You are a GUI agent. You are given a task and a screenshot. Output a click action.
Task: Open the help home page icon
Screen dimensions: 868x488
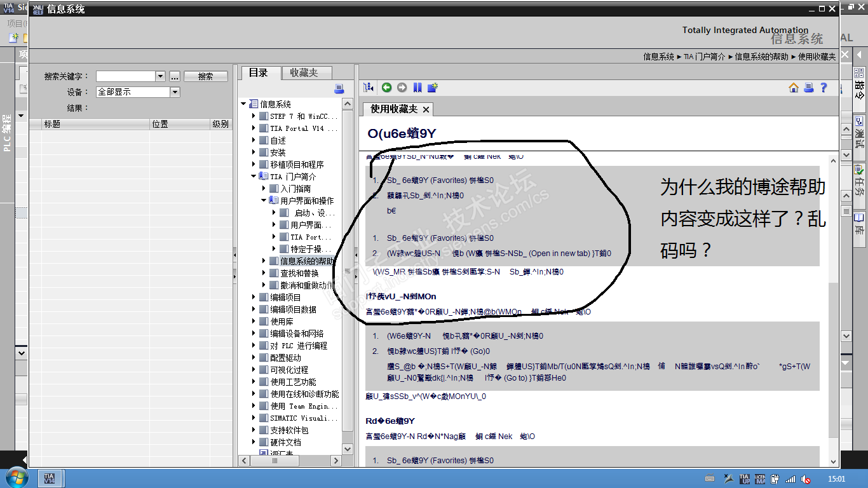click(794, 88)
